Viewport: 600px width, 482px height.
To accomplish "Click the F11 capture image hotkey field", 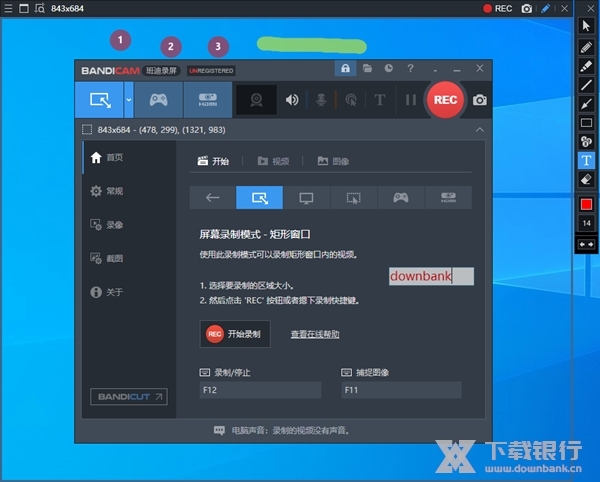I will [401, 390].
